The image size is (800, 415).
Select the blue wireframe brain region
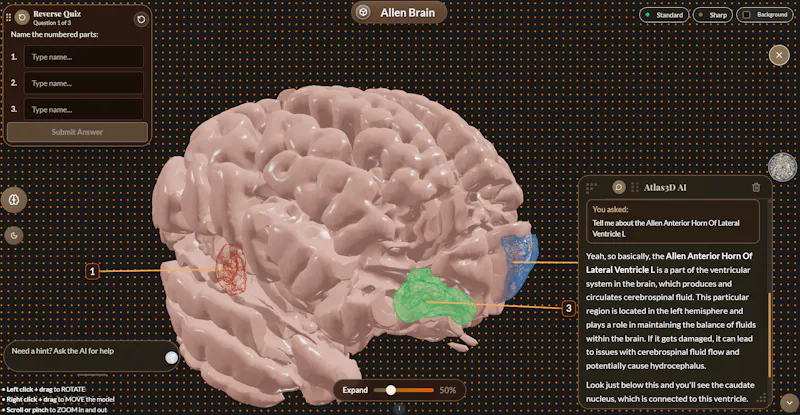(x=518, y=264)
